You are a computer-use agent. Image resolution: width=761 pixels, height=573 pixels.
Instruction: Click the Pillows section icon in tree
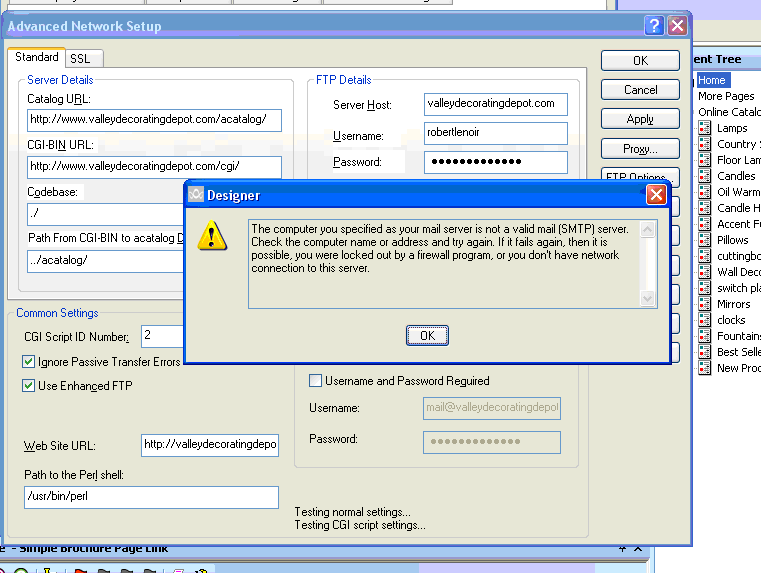pyautogui.click(x=705, y=240)
